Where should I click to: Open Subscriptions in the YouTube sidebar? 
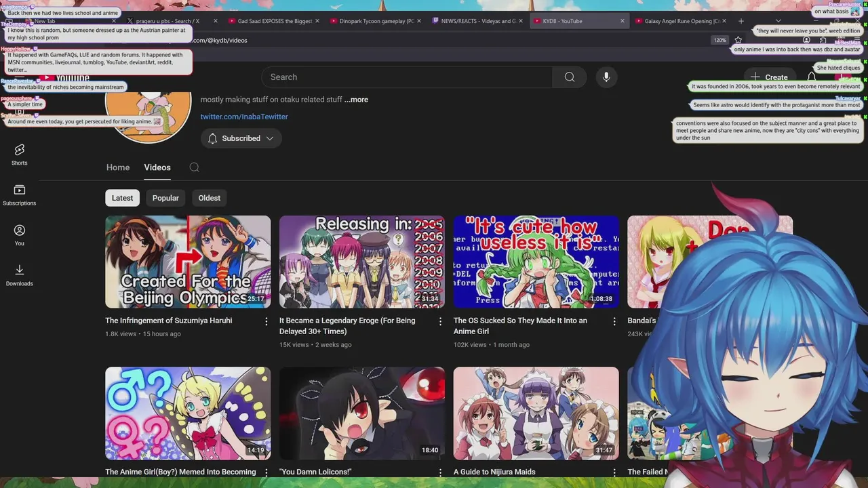19,195
